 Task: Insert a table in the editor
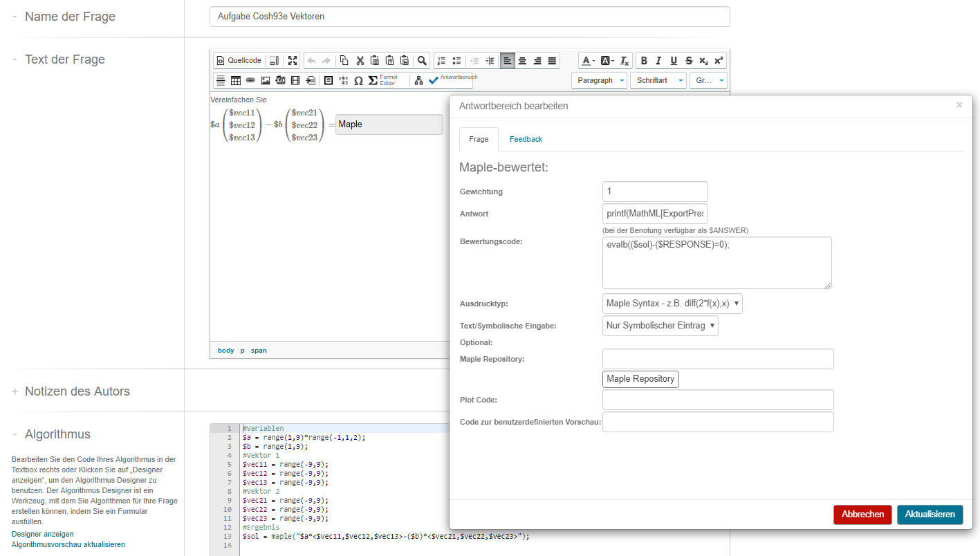[236, 81]
